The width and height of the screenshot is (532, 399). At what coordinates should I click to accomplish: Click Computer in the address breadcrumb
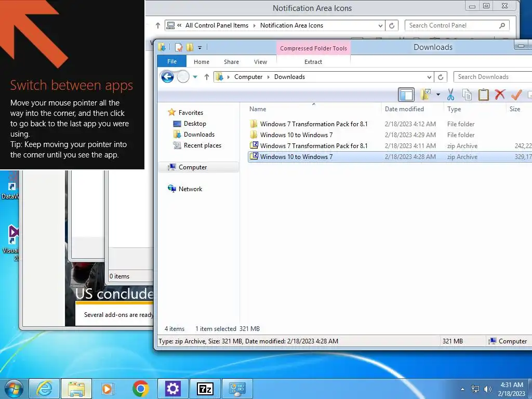tap(248, 77)
